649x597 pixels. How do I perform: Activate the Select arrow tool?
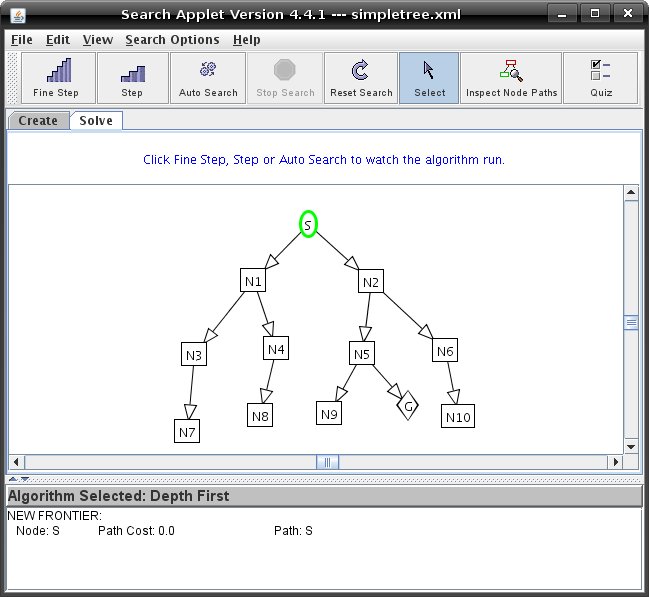point(429,78)
